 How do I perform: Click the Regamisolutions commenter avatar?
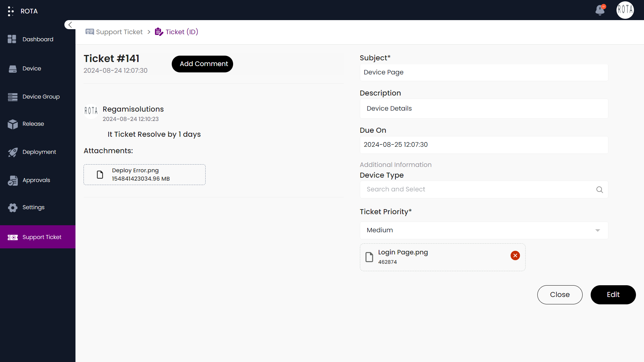91,111
